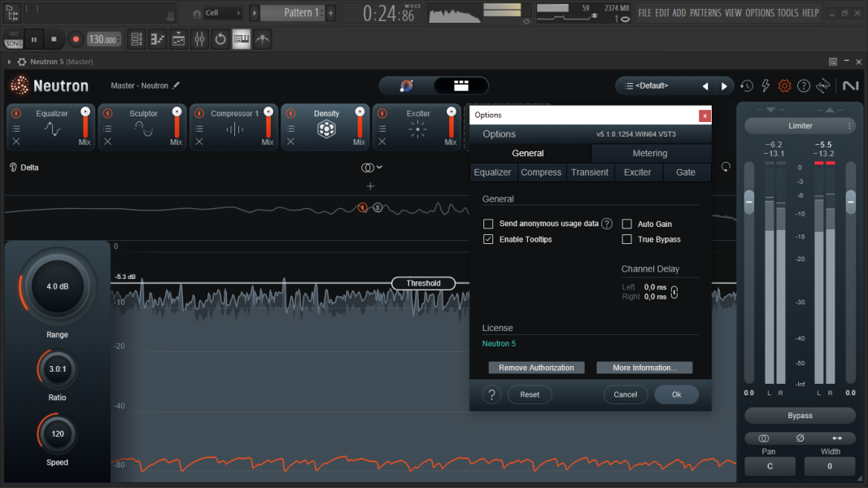
Task: Click the Density module icon
Action: click(326, 129)
